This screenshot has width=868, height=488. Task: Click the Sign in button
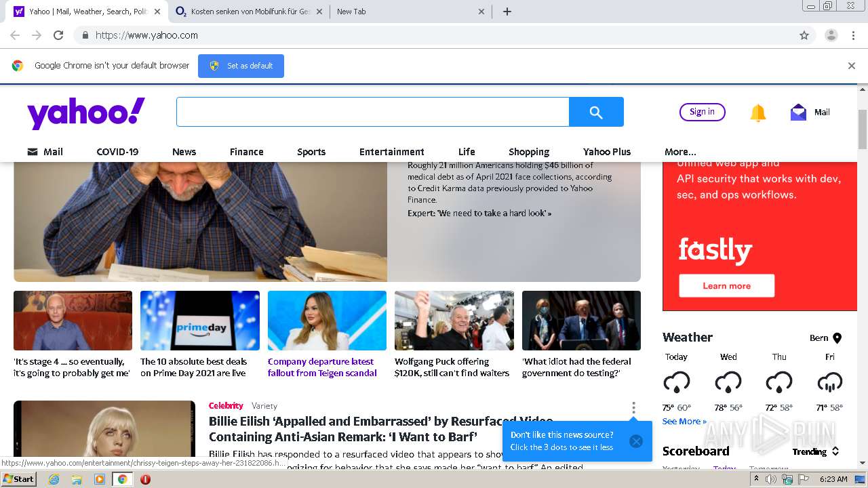pos(702,112)
